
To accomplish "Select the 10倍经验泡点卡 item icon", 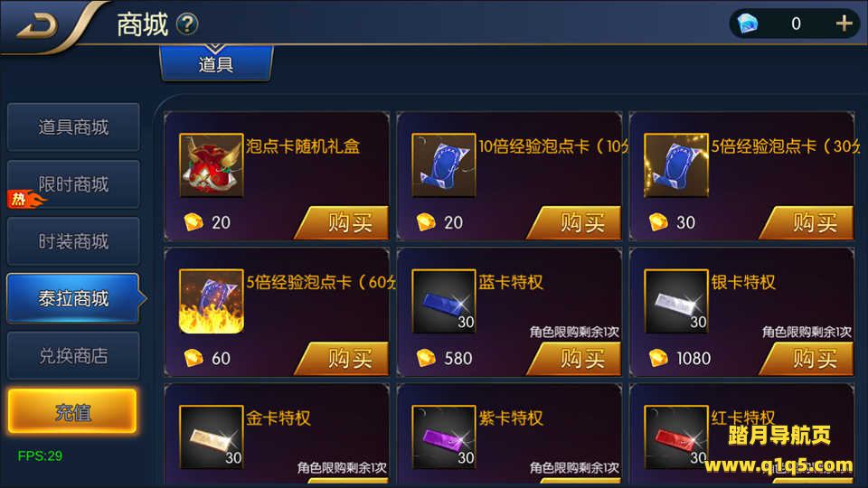I will (444, 164).
